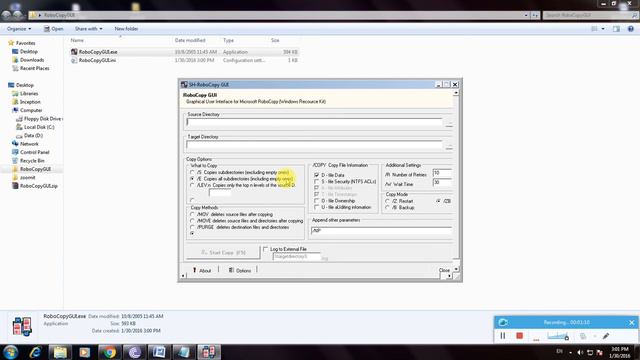Select Favorites in the navigation pane
Screen dimensions: 640x360
[x=25, y=43]
